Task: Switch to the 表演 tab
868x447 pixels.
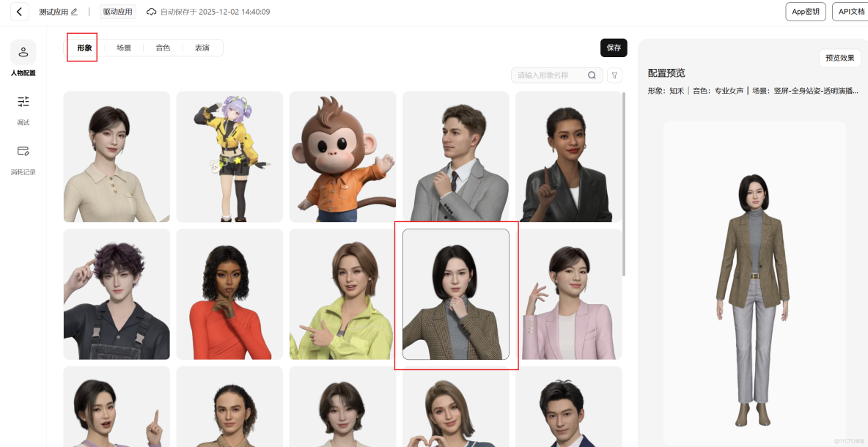Action: 202,48
